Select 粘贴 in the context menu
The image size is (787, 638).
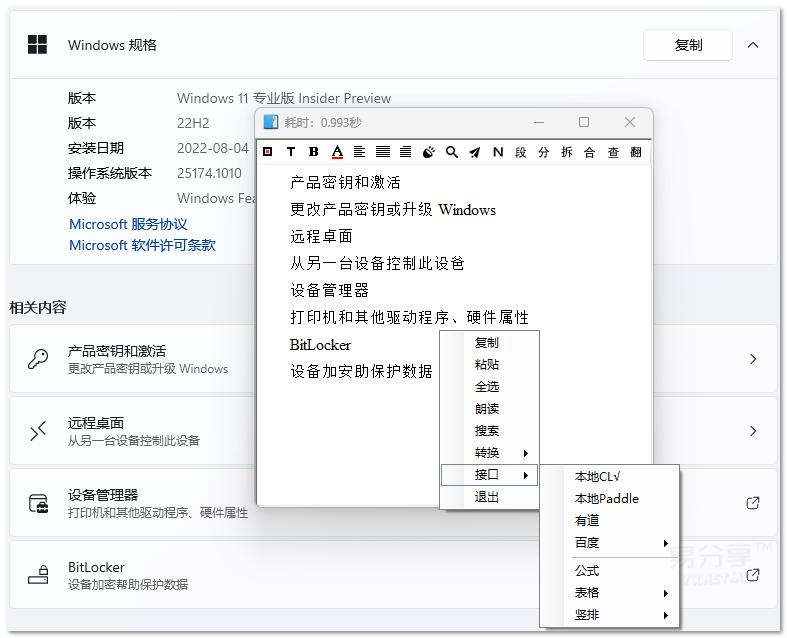[x=489, y=365]
